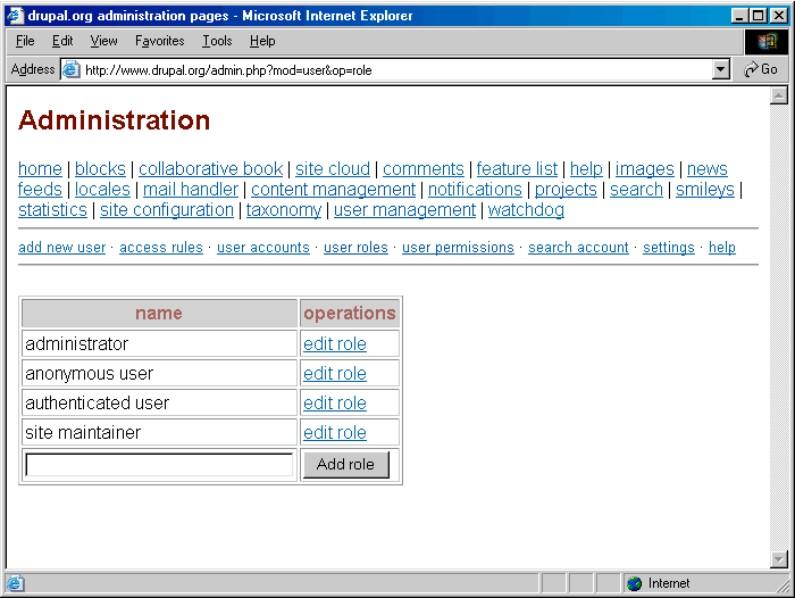Open the Help menu
This screenshot has width=795, height=599.
pos(262,41)
